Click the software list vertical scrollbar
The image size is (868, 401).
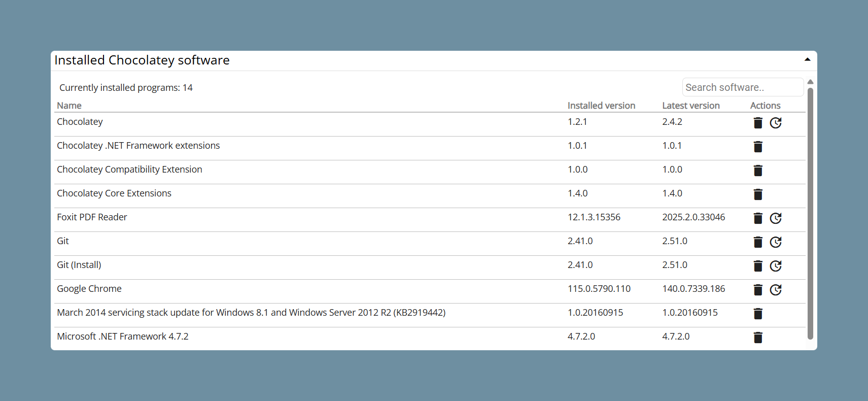tap(810, 213)
